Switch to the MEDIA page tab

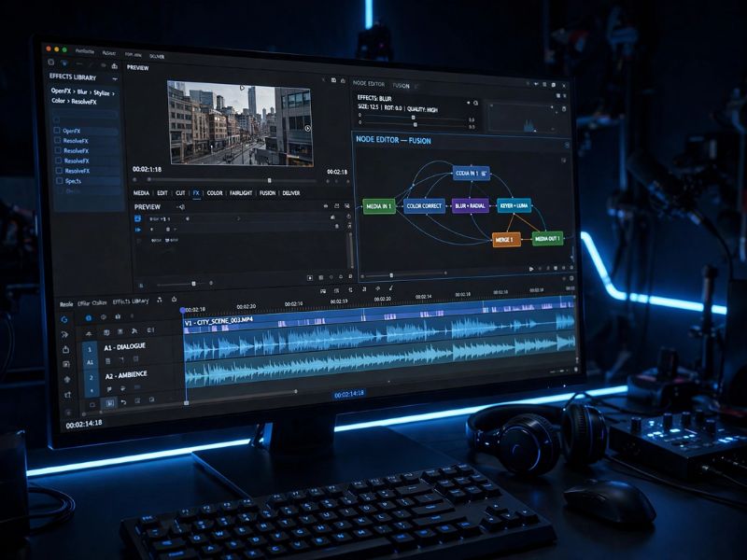tap(141, 193)
